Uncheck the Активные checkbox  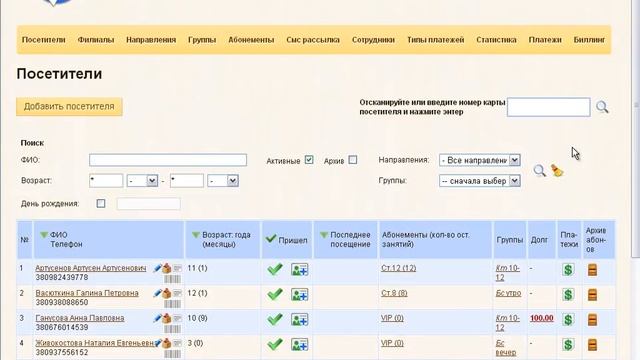coord(309,160)
